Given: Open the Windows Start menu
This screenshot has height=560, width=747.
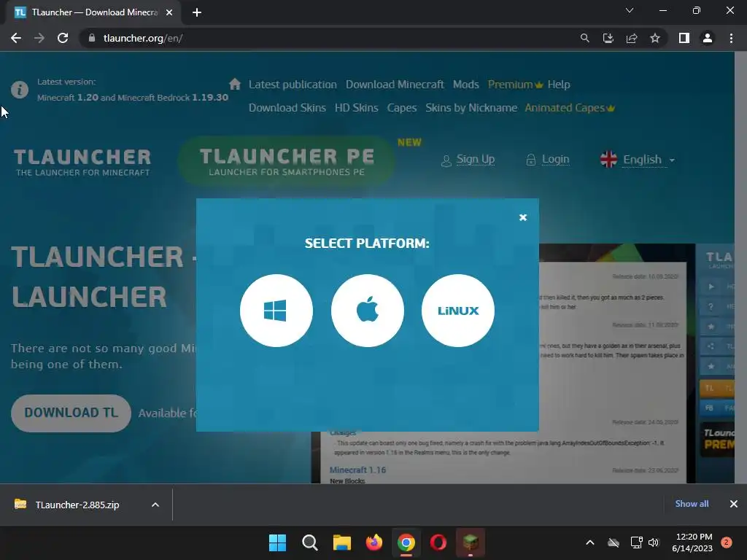Looking at the screenshot, I should tap(277, 542).
